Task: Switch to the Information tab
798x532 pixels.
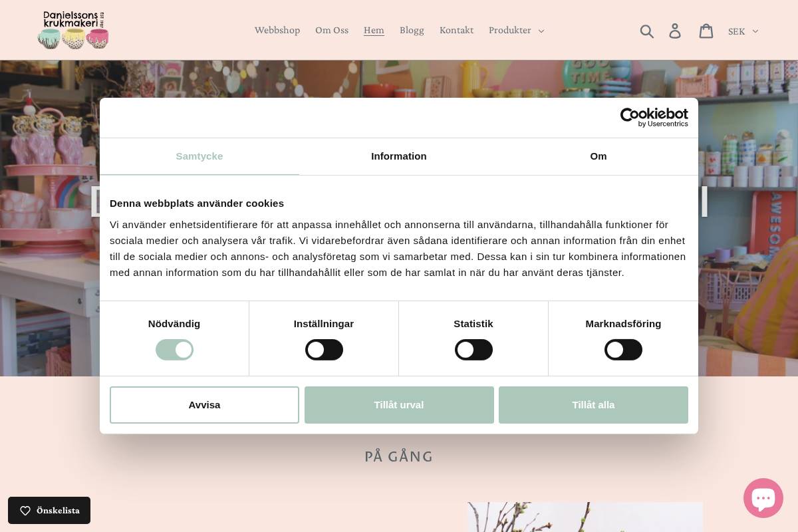Action: [x=399, y=156]
